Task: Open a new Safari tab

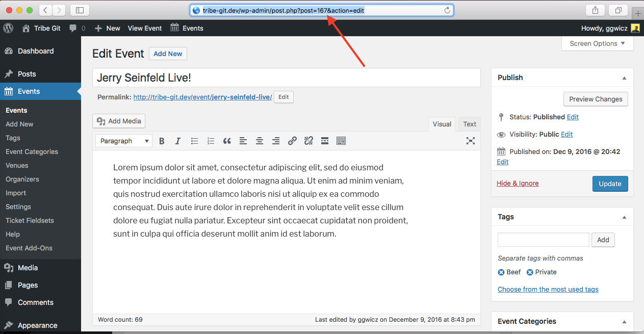Action: pos(638,13)
